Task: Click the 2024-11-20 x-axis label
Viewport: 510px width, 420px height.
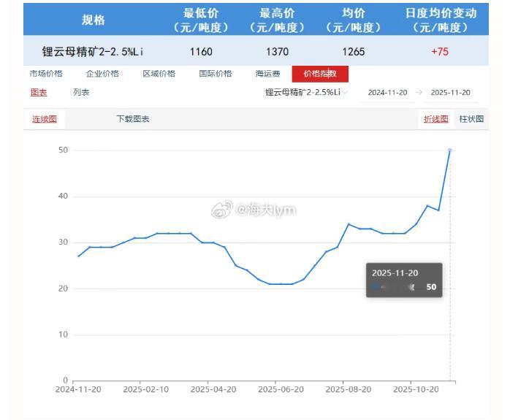Action: click(78, 389)
